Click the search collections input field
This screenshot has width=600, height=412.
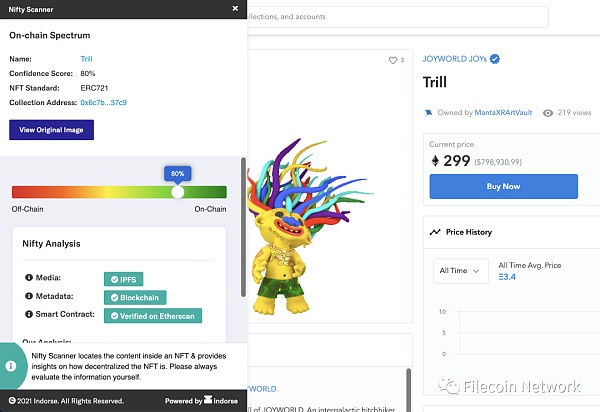coord(398,16)
